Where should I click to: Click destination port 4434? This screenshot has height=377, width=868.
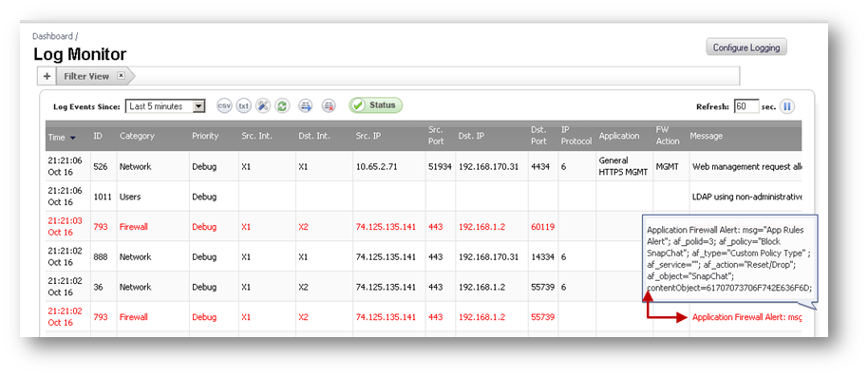(540, 166)
